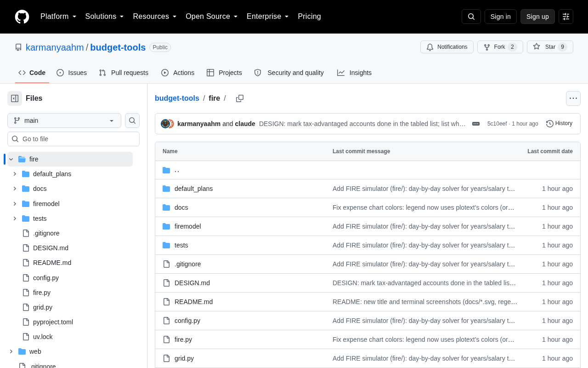Expand the tests folder in the tree
Viewport: 588px width, 368px height.
pos(15,218)
